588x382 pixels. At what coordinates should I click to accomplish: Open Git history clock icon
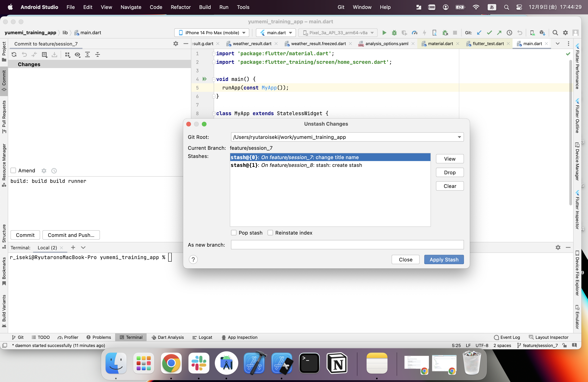tap(509, 33)
